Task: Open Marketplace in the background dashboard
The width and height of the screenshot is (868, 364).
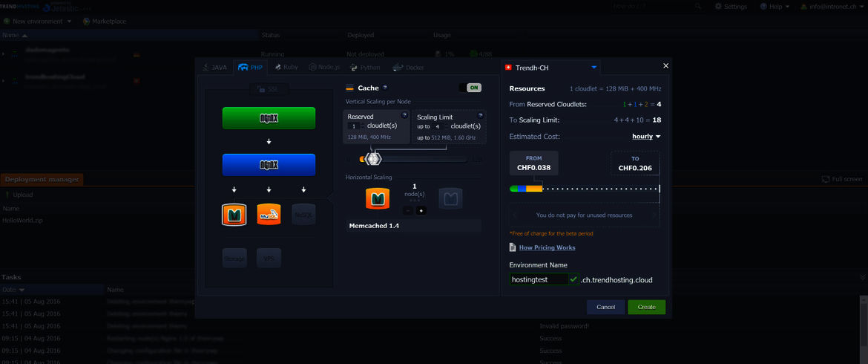Action: point(104,21)
